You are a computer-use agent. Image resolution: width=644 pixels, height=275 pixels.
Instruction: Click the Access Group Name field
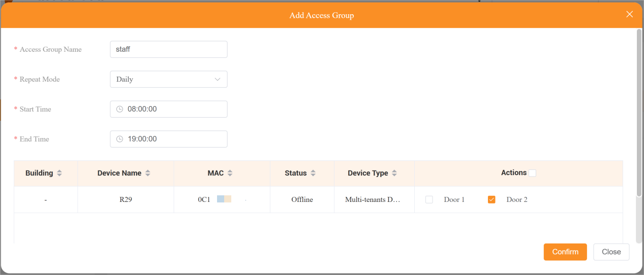pos(169,49)
